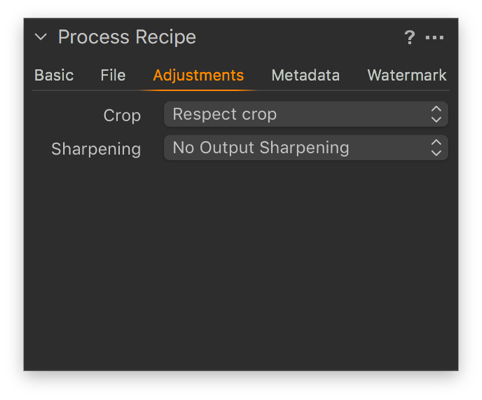Open the Respect crop dropdown
This screenshot has height=400, width=482.
[x=306, y=114]
